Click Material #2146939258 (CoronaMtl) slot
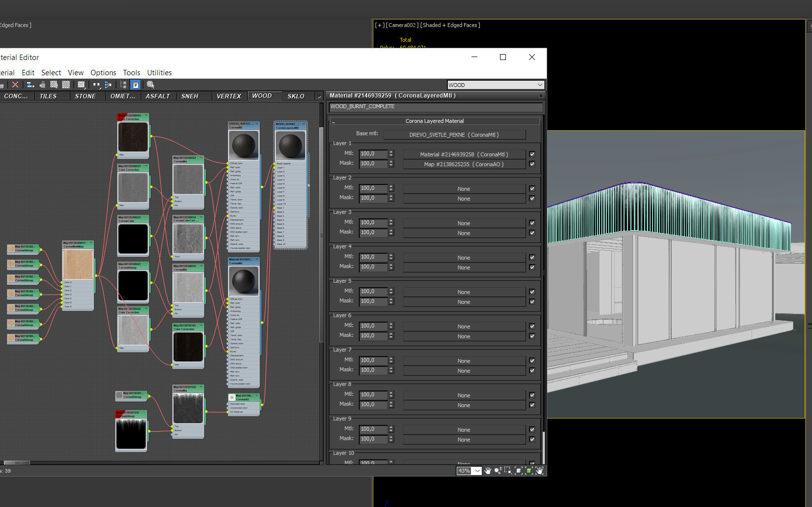Image resolution: width=812 pixels, height=507 pixels. click(x=464, y=154)
